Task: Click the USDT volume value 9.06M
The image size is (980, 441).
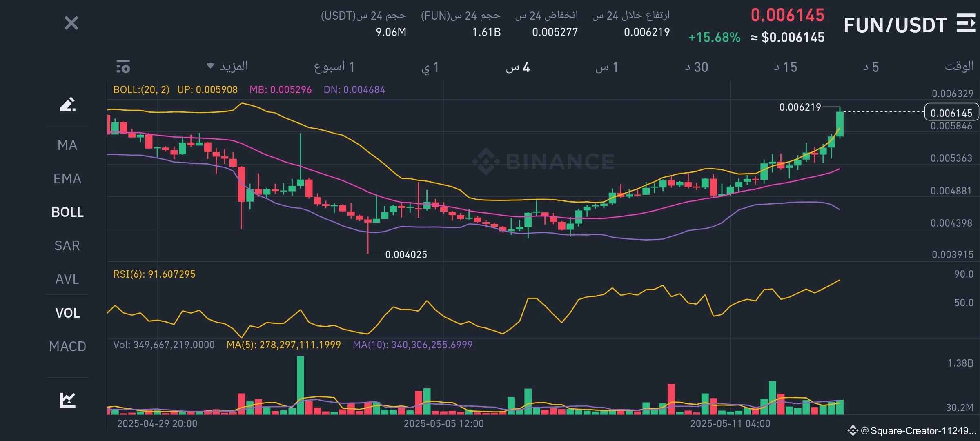Action: (391, 32)
